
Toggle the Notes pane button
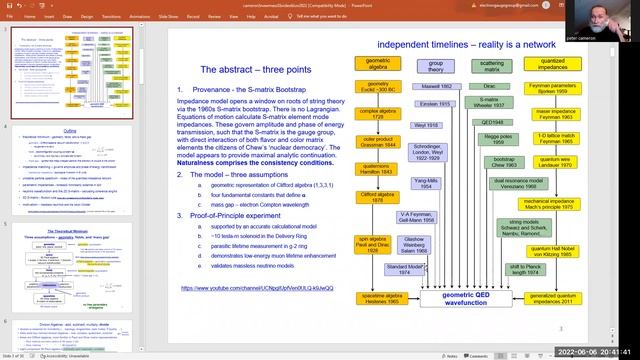450,356
